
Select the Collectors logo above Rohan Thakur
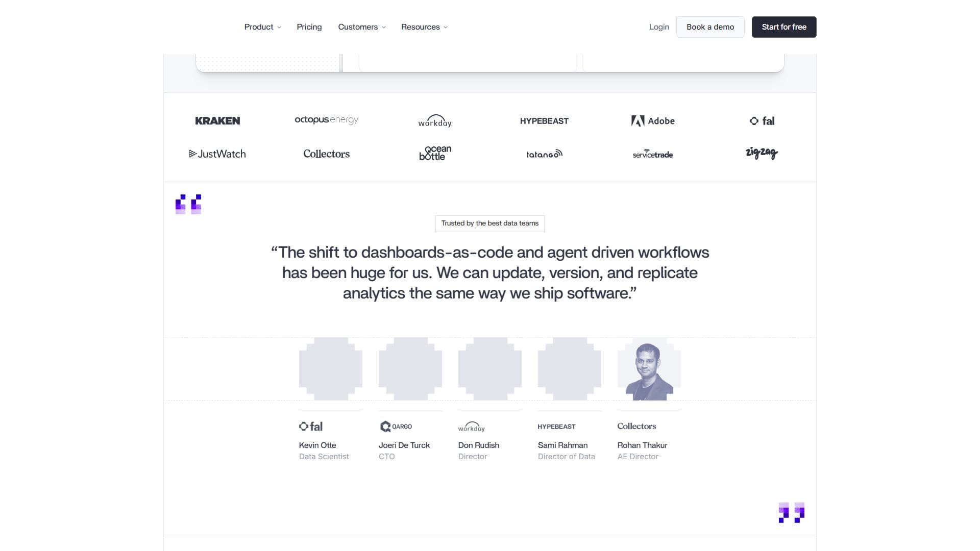(636, 426)
